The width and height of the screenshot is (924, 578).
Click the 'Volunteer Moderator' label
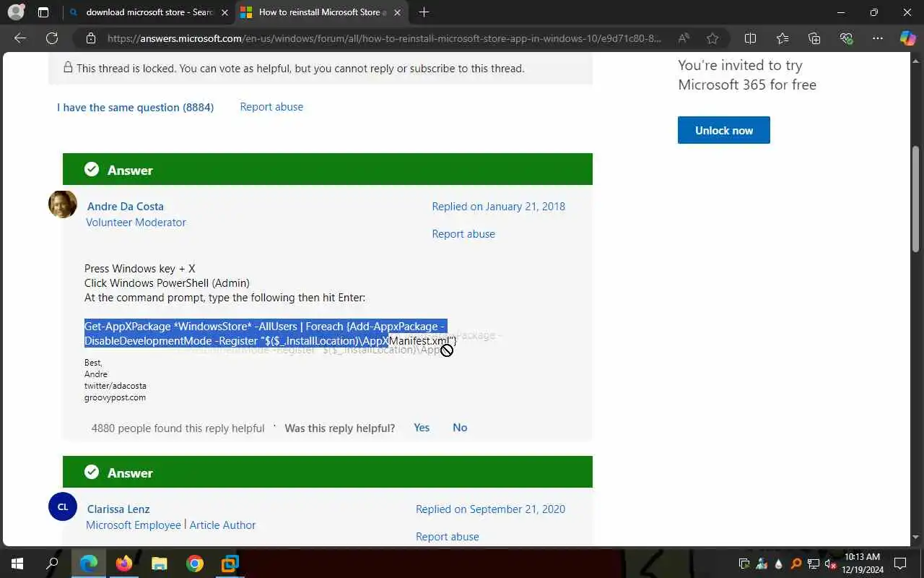[x=136, y=222]
